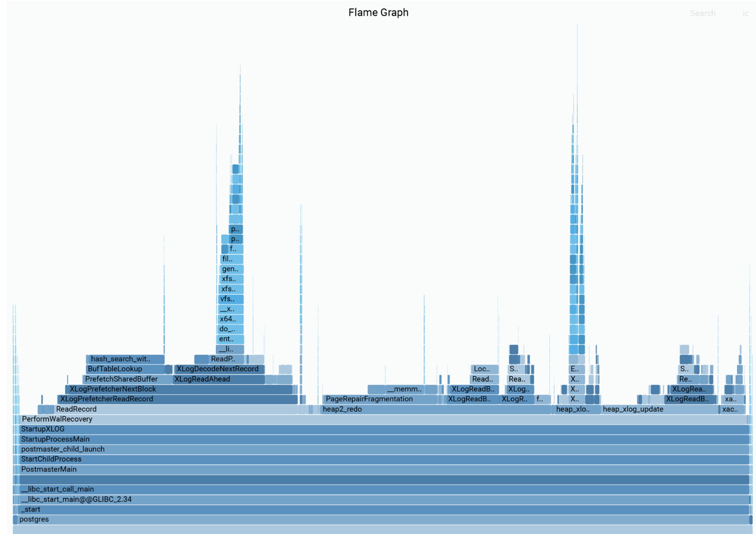Select the XLogReadAhead frame
This screenshot has height=534, width=756.
pos(219,379)
